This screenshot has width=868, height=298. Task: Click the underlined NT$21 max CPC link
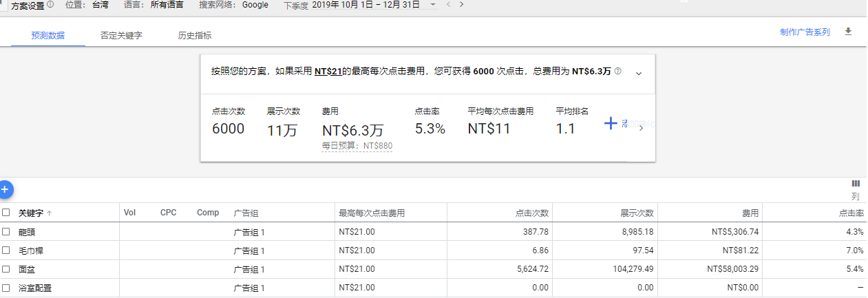[328, 71]
